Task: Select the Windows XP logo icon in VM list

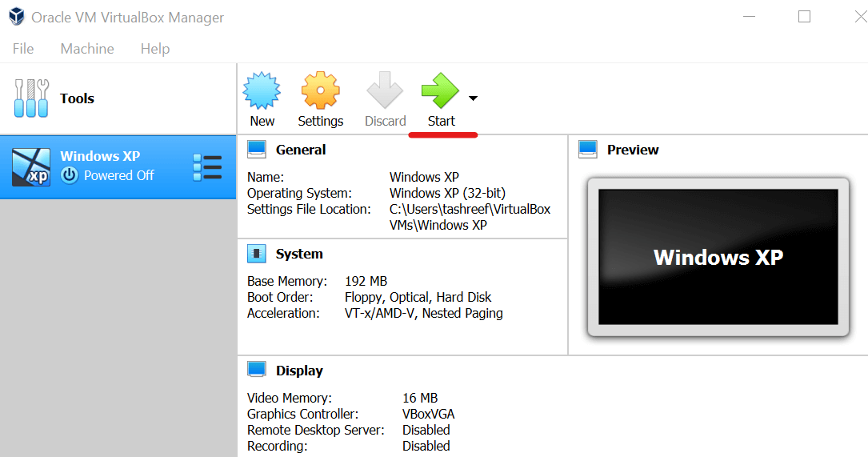Action: point(31,166)
